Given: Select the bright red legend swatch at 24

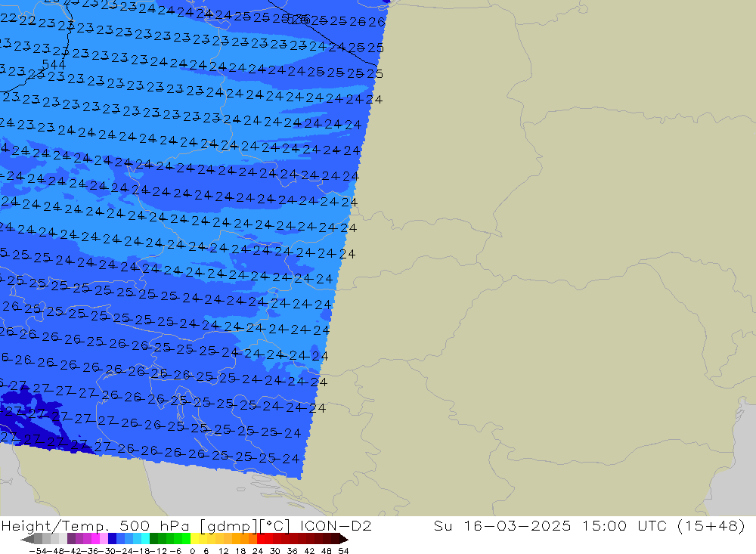Looking at the screenshot, I should (x=261, y=539).
